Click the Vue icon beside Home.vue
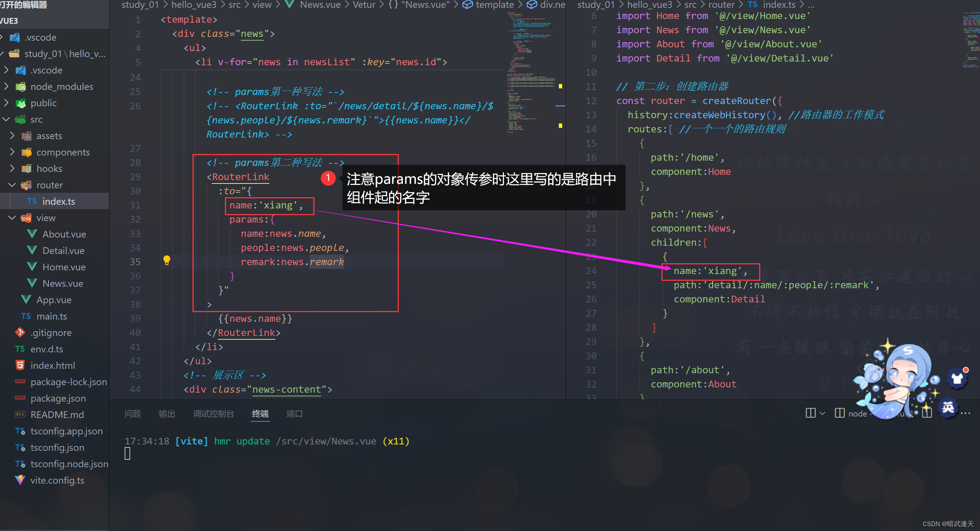This screenshot has height=531, width=980. pyautogui.click(x=32, y=267)
